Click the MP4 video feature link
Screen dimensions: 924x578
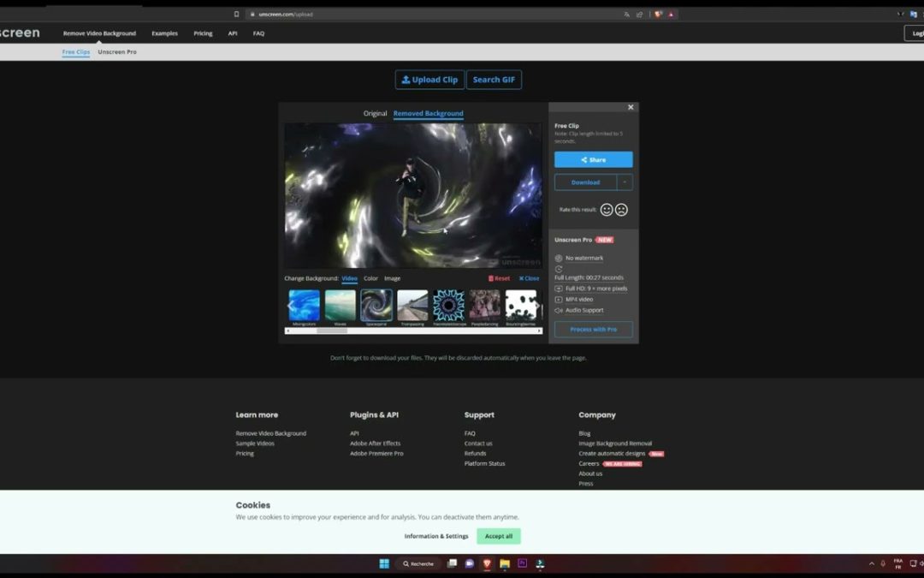click(x=579, y=300)
